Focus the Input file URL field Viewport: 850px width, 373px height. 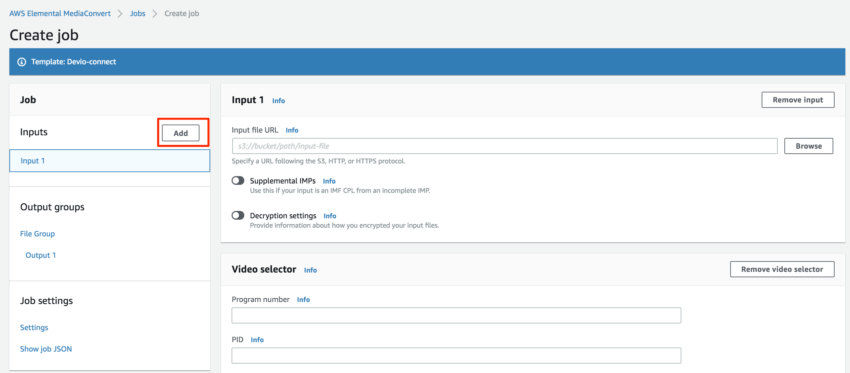(505, 146)
